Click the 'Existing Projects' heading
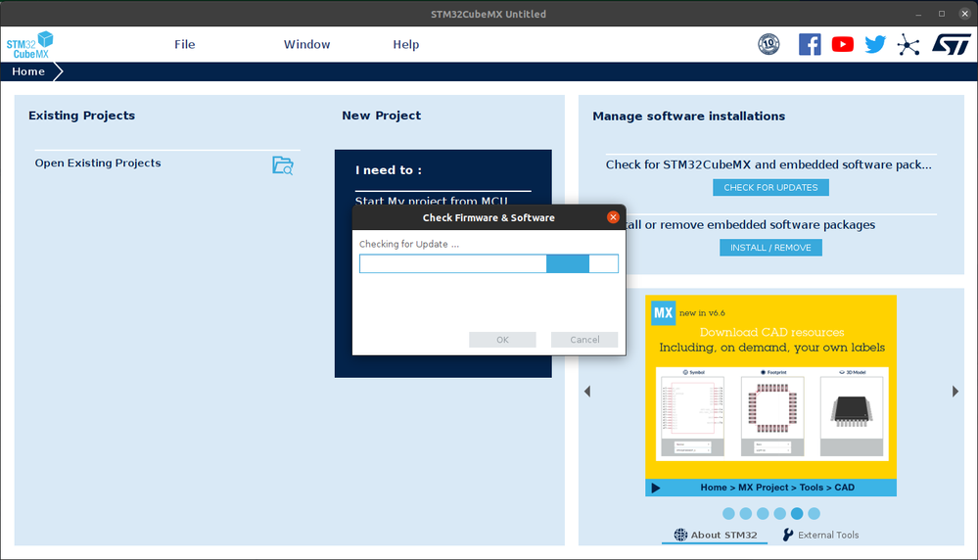Viewport: 978px width, 560px height. (81, 116)
